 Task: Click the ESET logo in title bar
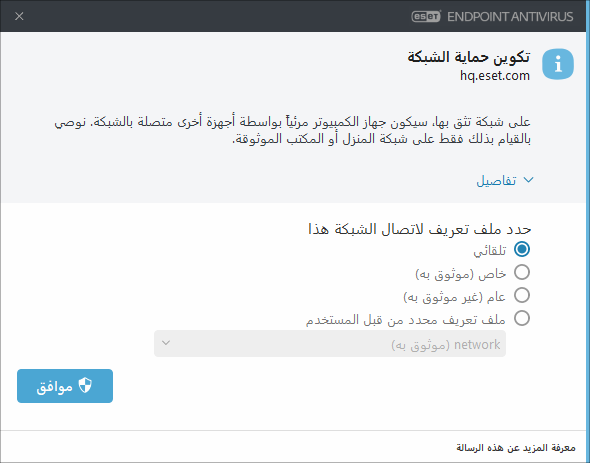[426, 16]
